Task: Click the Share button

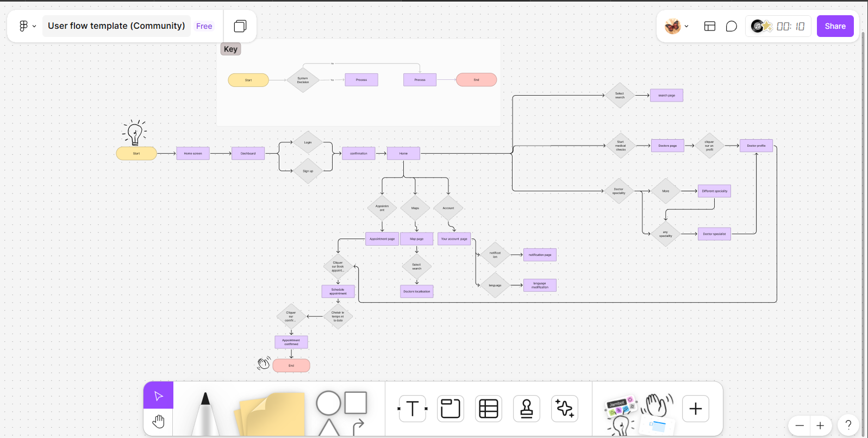Action: 835,26
